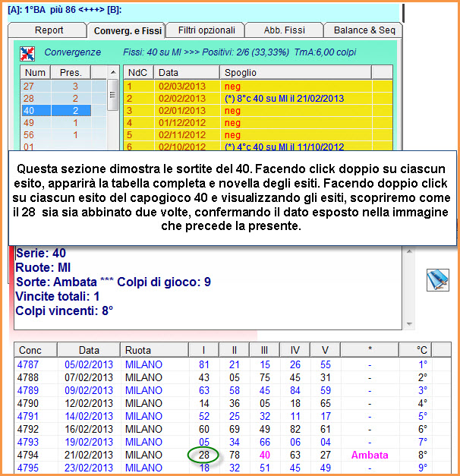460x476 pixels.
Task: Select NdC 5 row dated 02/11/2012
Action: (x=258, y=135)
